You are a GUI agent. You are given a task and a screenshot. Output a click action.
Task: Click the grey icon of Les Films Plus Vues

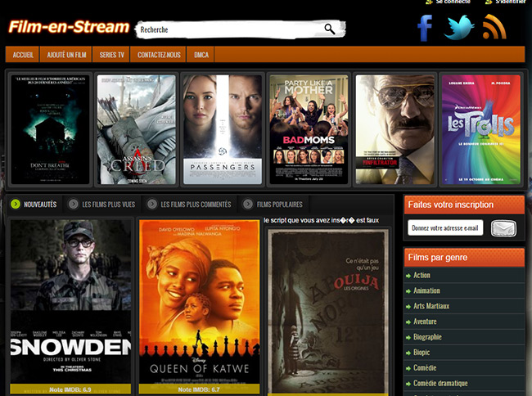coord(73,204)
